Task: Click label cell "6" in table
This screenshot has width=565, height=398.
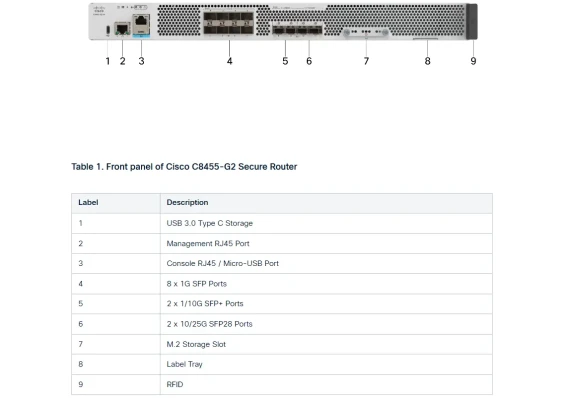Action: click(x=116, y=324)
